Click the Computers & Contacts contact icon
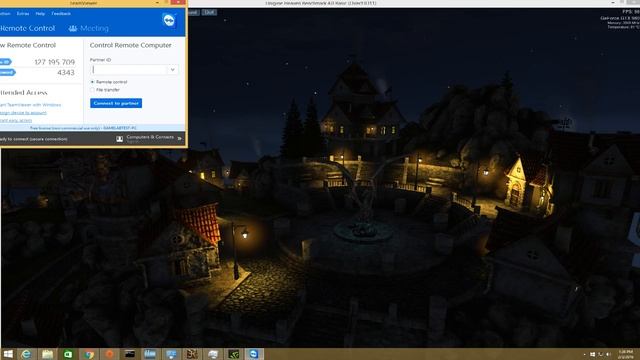Screen dimensions: 640x360 pyautogui.click(x=120, y=139)
